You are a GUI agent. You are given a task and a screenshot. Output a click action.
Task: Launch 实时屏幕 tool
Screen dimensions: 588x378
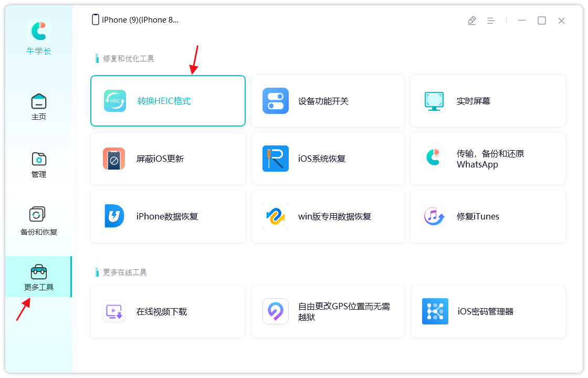tap(488, 101)
